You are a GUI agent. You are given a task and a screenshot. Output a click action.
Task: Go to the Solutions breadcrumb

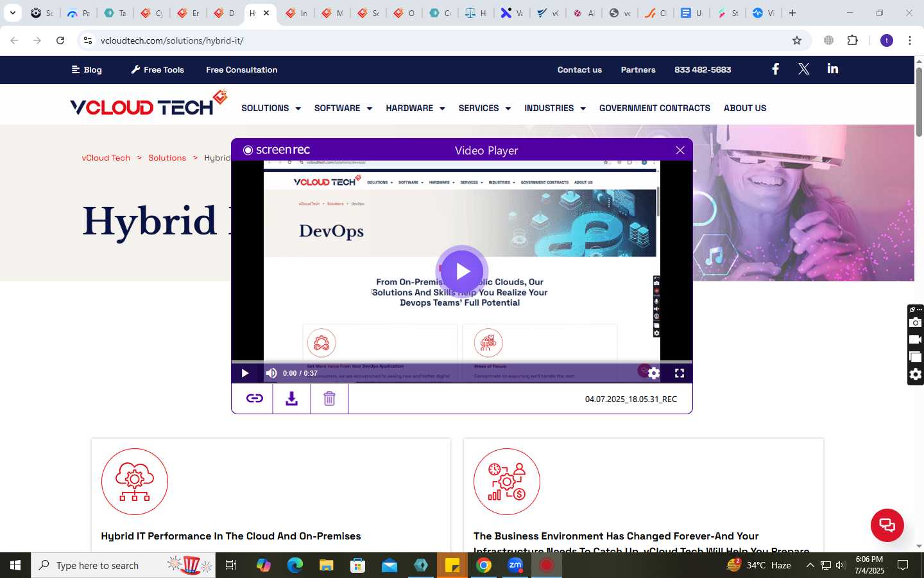(167, 157)
